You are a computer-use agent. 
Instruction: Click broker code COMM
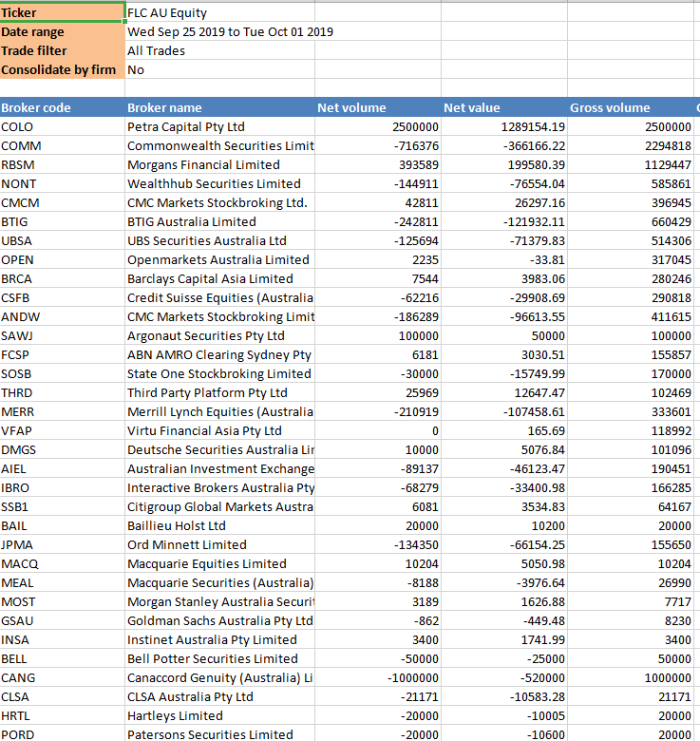(63, 145)
